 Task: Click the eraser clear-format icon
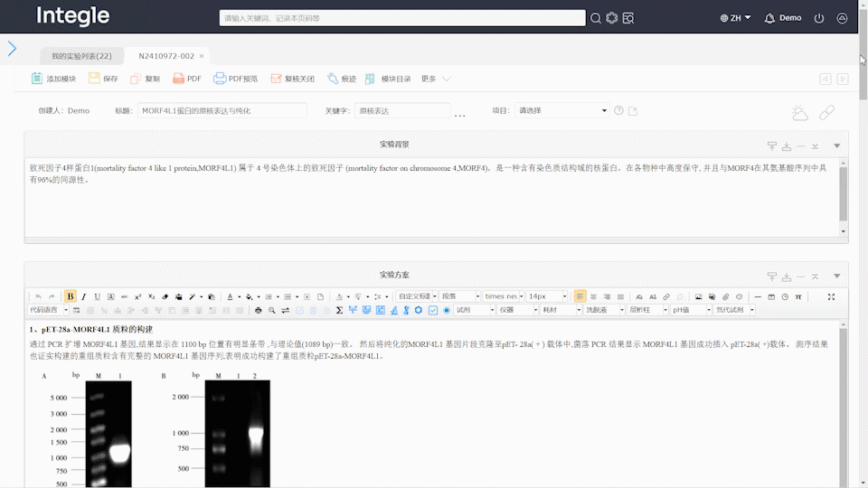click(x=165, y=296)
